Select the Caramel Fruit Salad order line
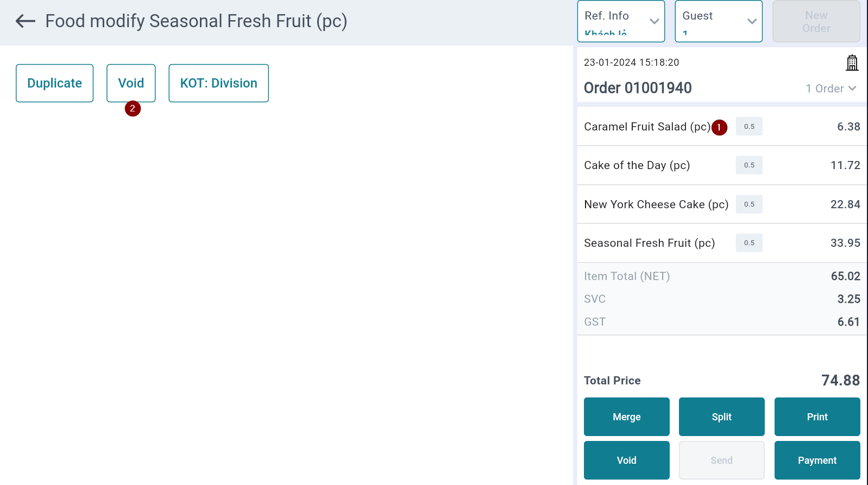868x485 pixels. click(646, 127)
